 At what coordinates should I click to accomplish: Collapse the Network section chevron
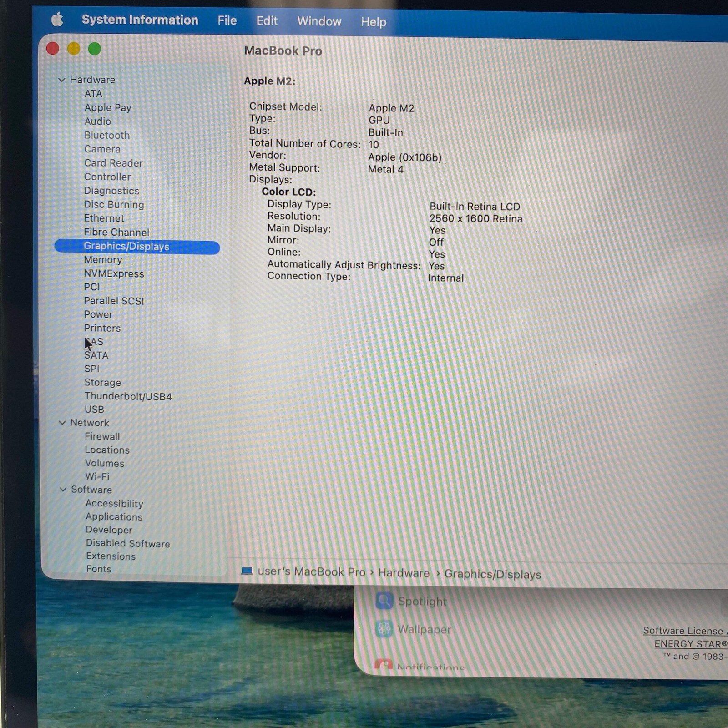[x=62, y=423]
